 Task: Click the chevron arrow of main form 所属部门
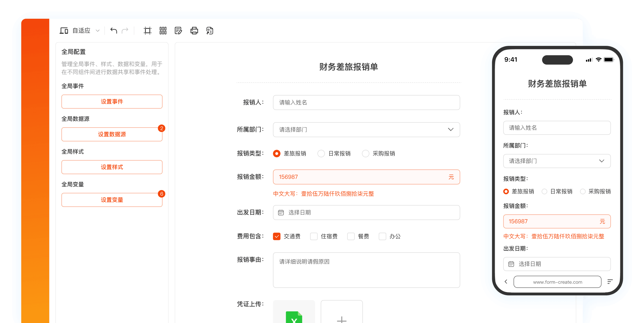click(x=450, y=129)
